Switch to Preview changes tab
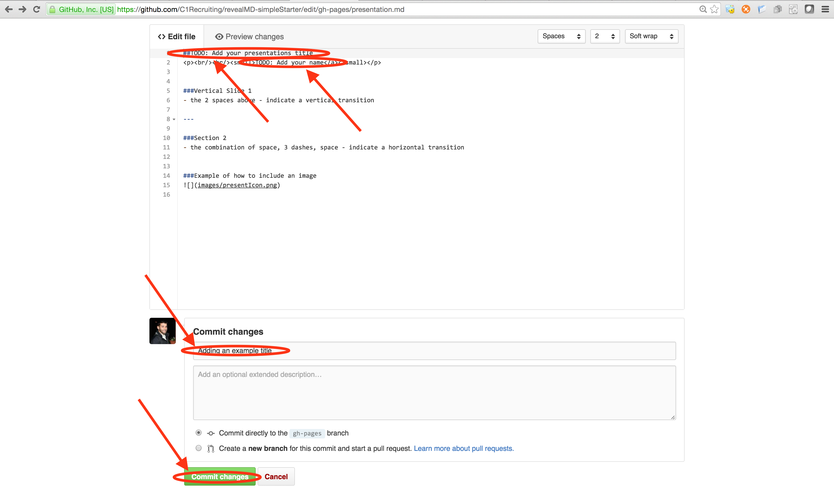Image resolution: width=834 pixels, height=504 pixels. point(249,36)
